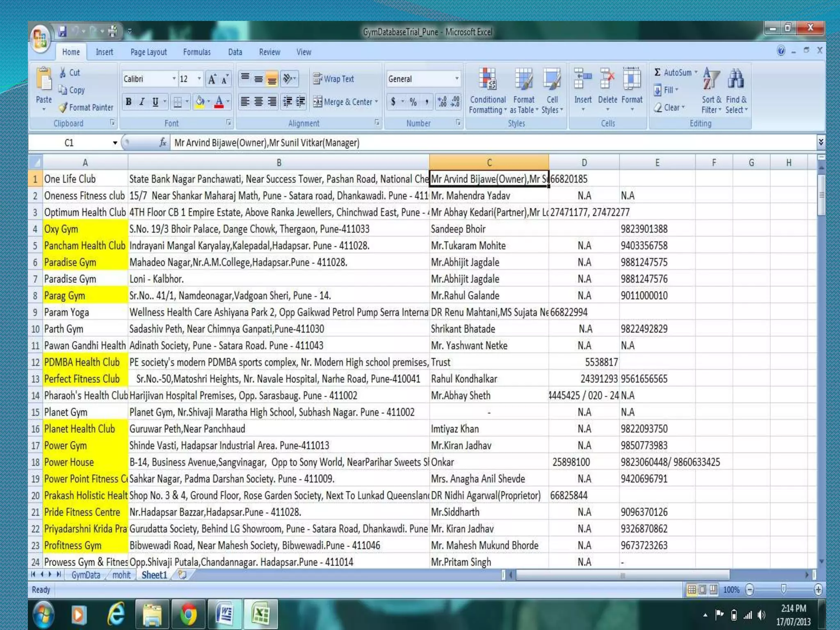This screenshot has height=630, width=840.
Task: Open the GymData sheet tab
Action: (85, 575)
